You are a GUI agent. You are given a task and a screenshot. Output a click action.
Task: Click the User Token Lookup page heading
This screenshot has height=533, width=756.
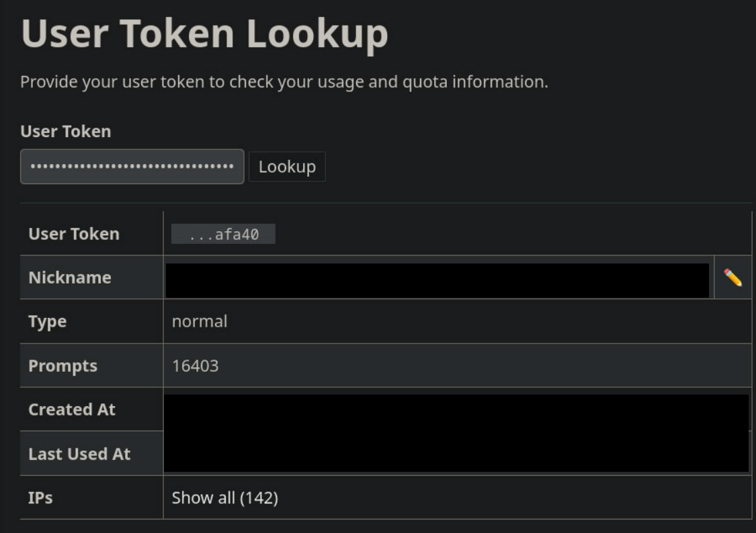(204, 34)
